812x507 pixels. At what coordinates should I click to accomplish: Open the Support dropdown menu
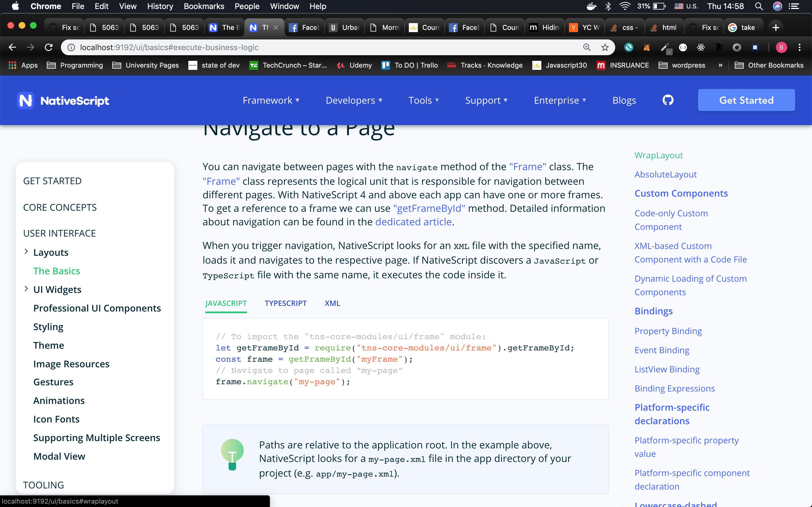pos(486,100)
